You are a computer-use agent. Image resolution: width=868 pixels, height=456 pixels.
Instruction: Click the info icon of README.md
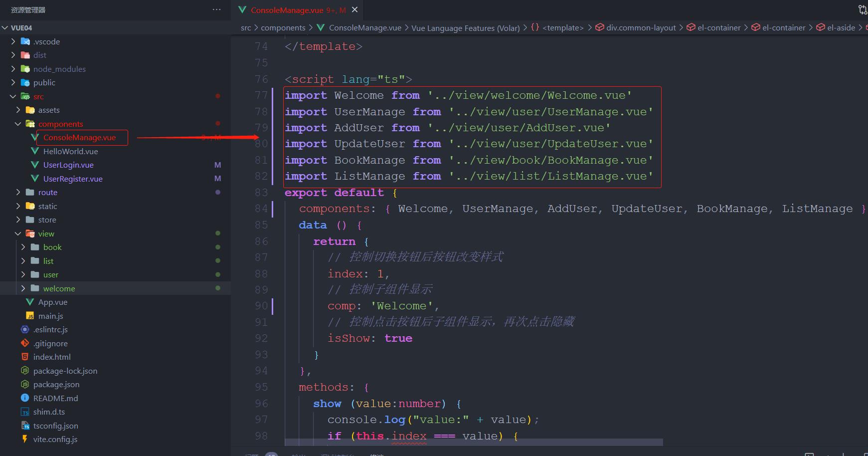click(25, 398)
